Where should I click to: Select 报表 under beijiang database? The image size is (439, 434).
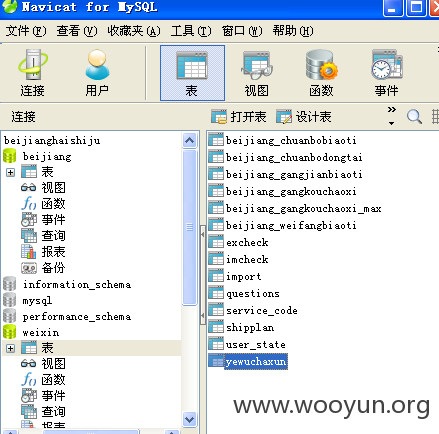click(x=43, y=252)
